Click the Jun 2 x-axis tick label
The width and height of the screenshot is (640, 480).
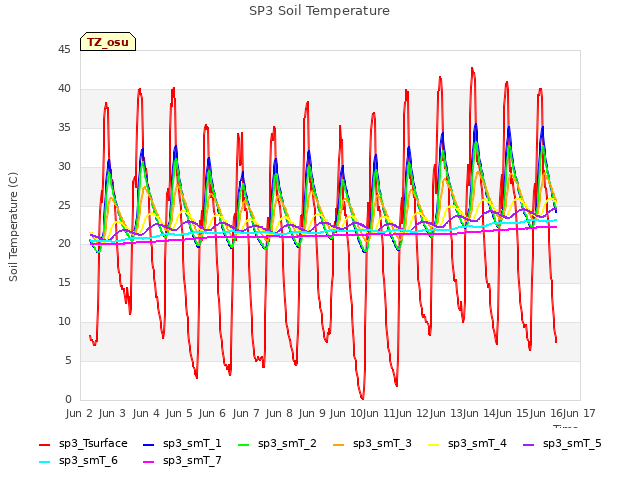pyautogui.click(x=79, y=413)
